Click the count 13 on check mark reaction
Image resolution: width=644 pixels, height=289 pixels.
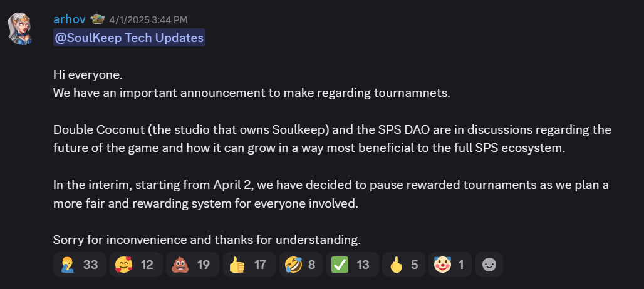(x=363, y=265)
